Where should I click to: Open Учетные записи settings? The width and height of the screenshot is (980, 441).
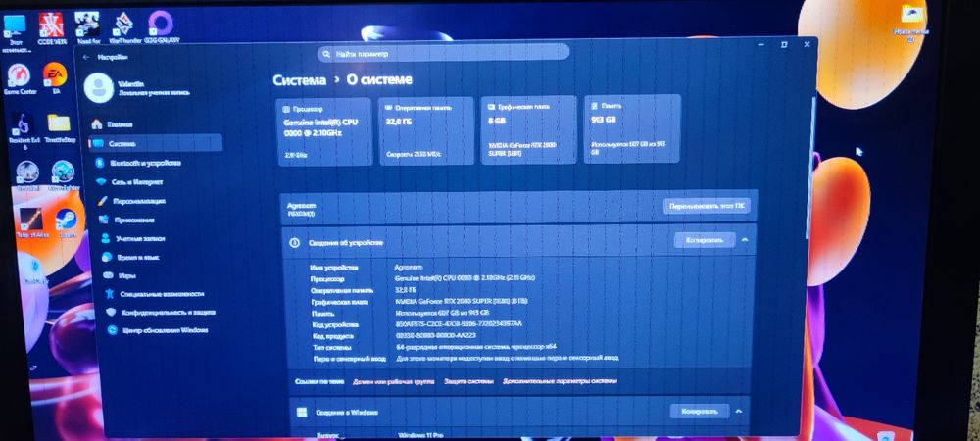point(132,238)
